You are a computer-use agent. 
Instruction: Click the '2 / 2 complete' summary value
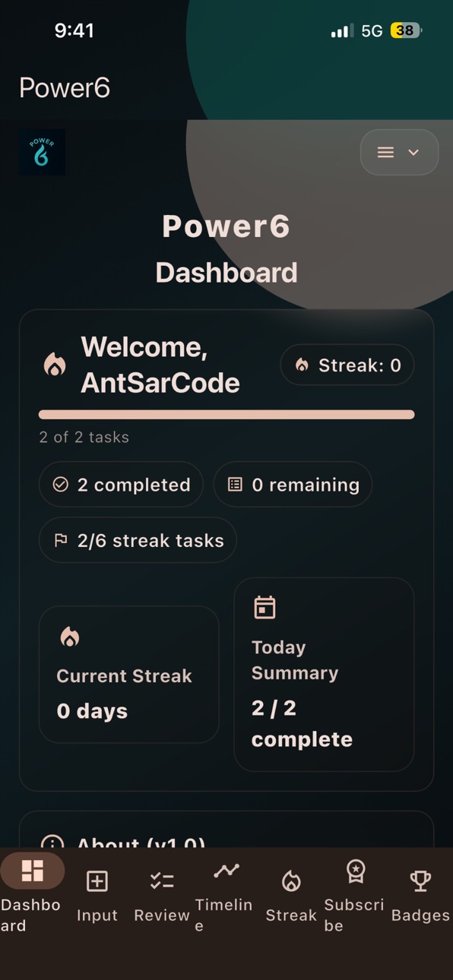pyautogui.click(x=302, y=724)
